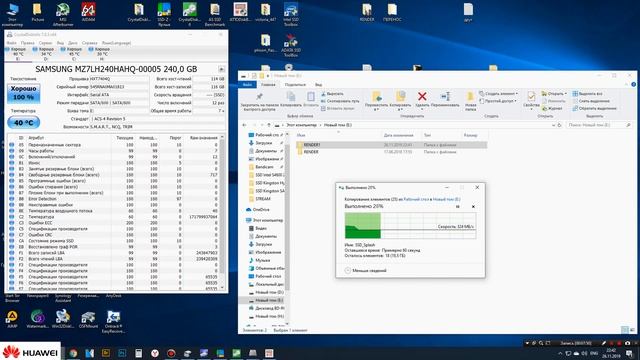The height and width of the screenshot is (360, 640).
Task: Open the Move to dropdown in ribbon
Action: 376,110
